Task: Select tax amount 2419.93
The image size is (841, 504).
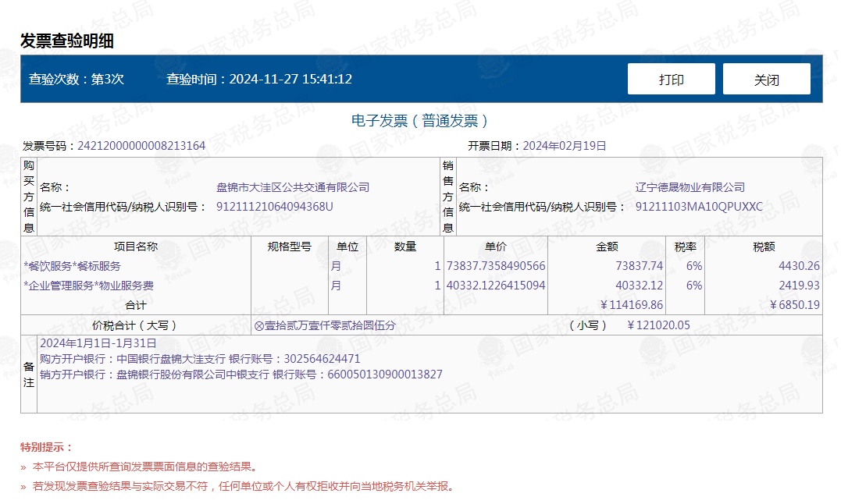Action: click(799, 286)
